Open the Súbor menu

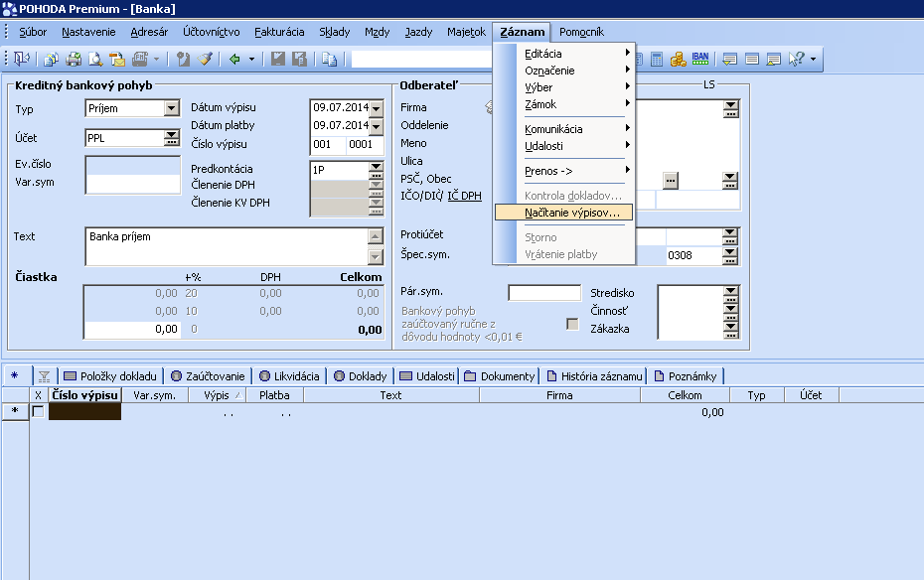click(33, 32)
